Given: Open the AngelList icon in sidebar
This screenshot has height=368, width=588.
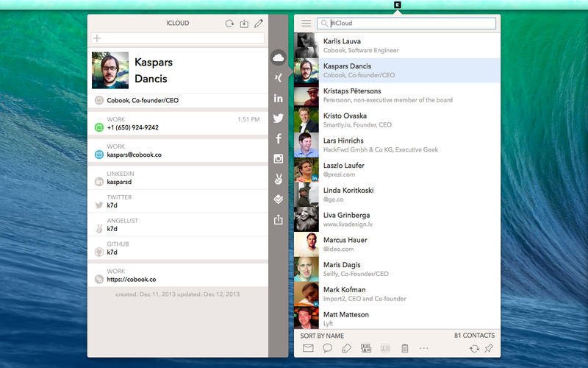Looking at the screenshot, I should (x=279, y=179).
